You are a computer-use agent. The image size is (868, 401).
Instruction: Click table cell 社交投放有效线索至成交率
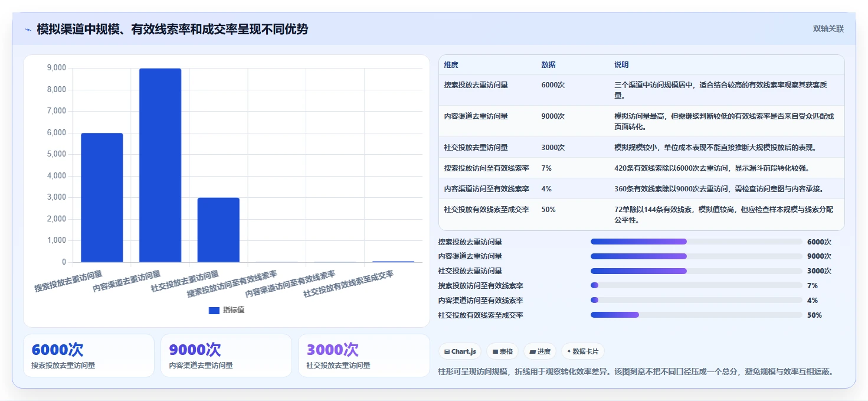[x=487, y=210]
